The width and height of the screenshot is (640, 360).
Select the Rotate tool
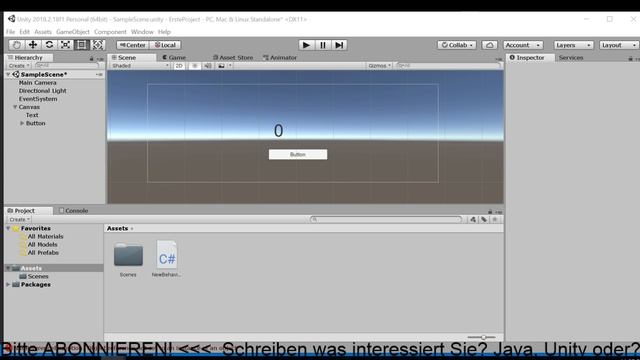[x=49, y=45]
